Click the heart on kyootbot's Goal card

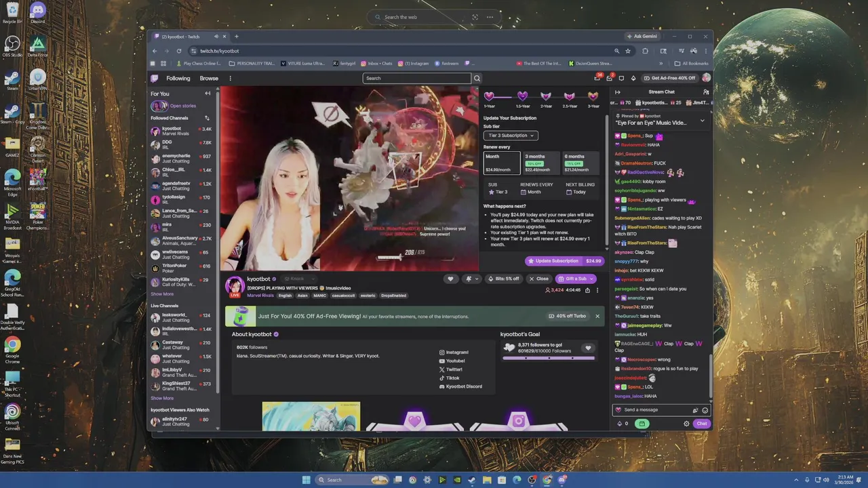click(x=588, y=348)
